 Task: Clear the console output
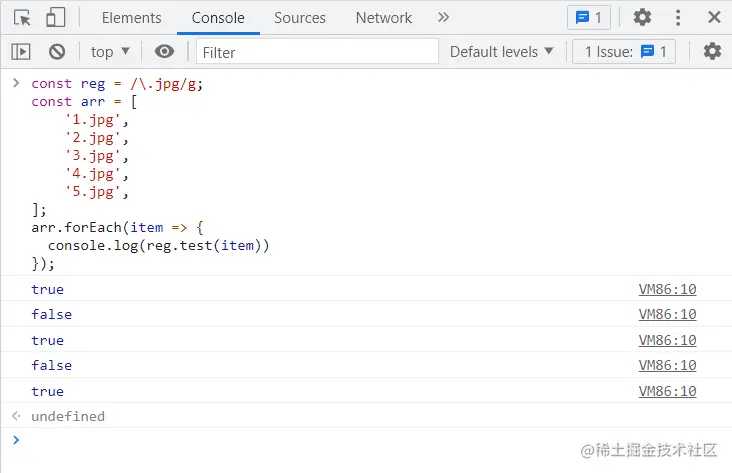(57, 51)
